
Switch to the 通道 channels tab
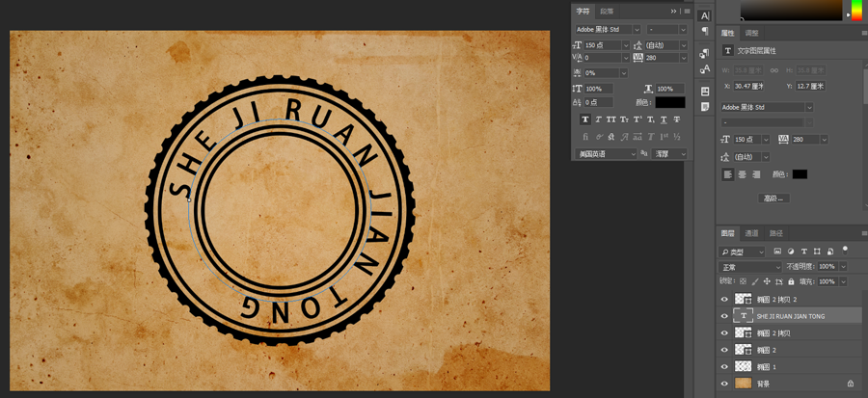[750, 233]
